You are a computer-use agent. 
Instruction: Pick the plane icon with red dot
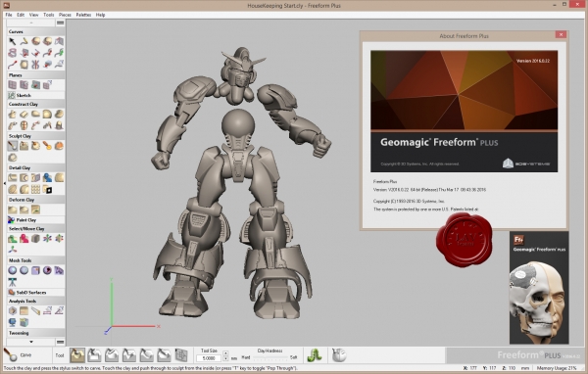35,85
